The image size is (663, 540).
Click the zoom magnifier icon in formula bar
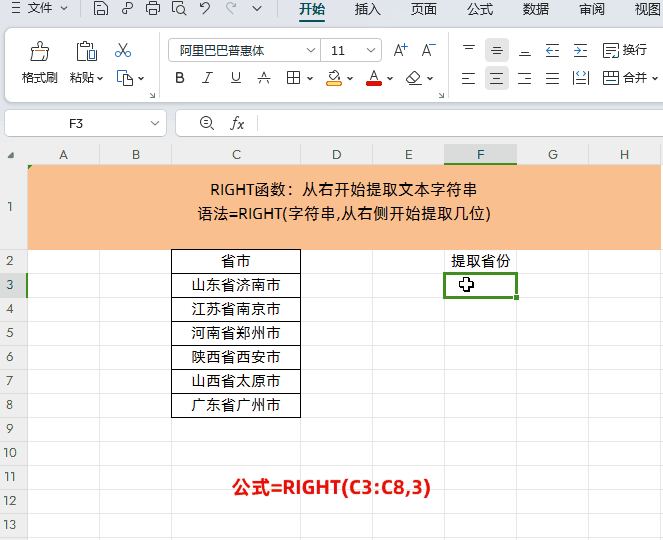coord(207,123)
